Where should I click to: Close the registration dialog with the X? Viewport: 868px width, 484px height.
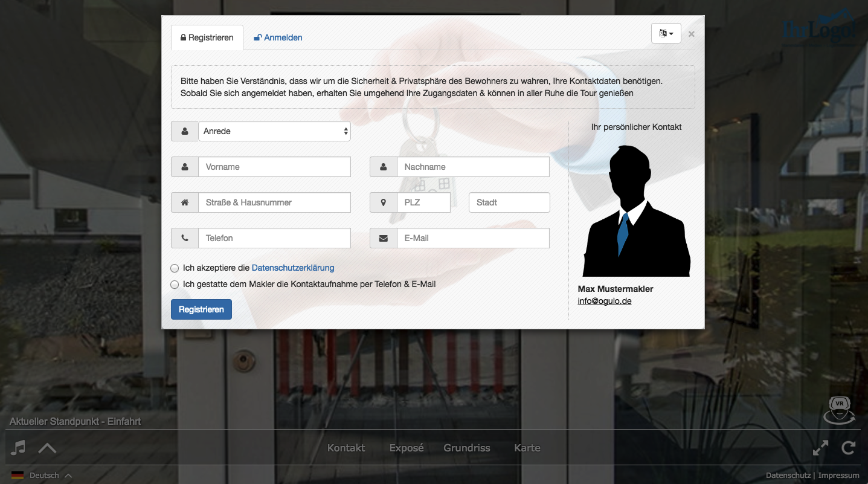pyautogui.click(x=691, y=34)
